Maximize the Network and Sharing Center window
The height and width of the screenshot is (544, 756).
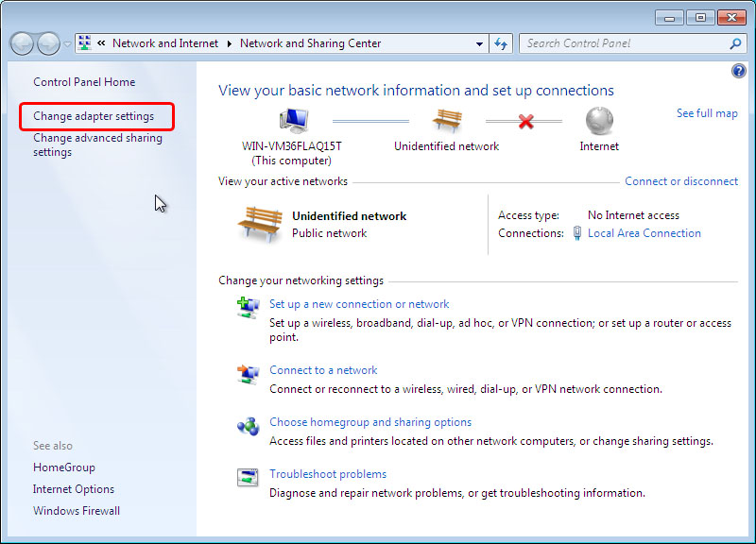tap(700, 18)
